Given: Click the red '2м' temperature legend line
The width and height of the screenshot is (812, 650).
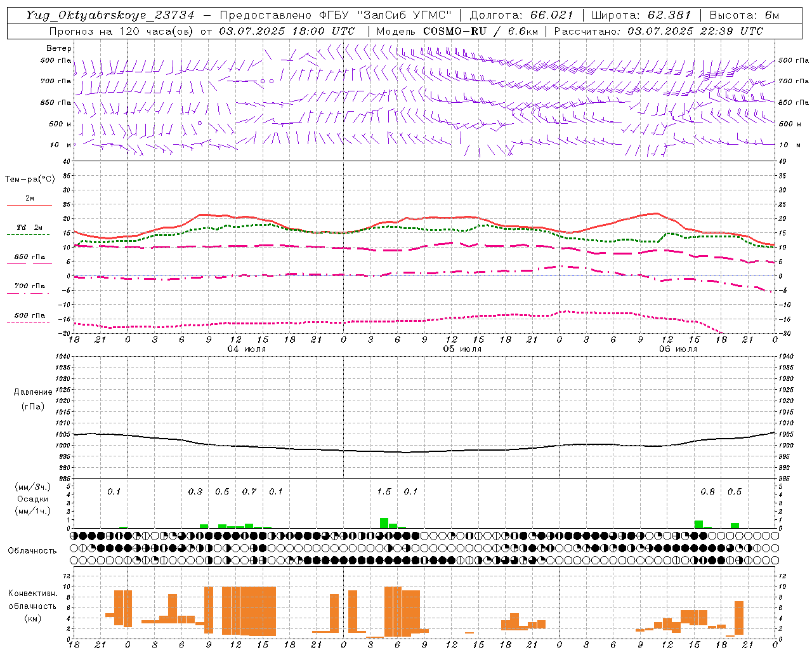Looking at the screenshot, I should tap(29, 205).
